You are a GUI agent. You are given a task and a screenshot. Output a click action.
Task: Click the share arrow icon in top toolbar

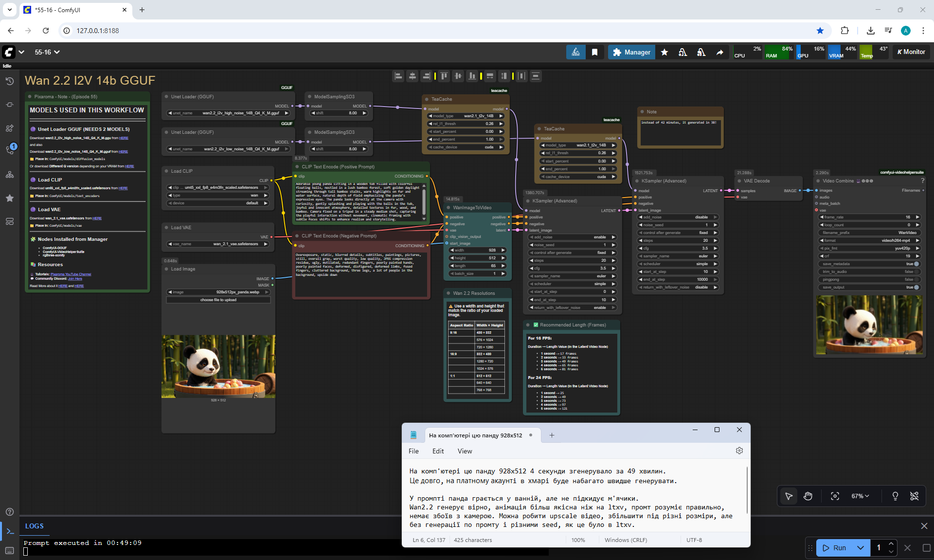pos(719,52)
